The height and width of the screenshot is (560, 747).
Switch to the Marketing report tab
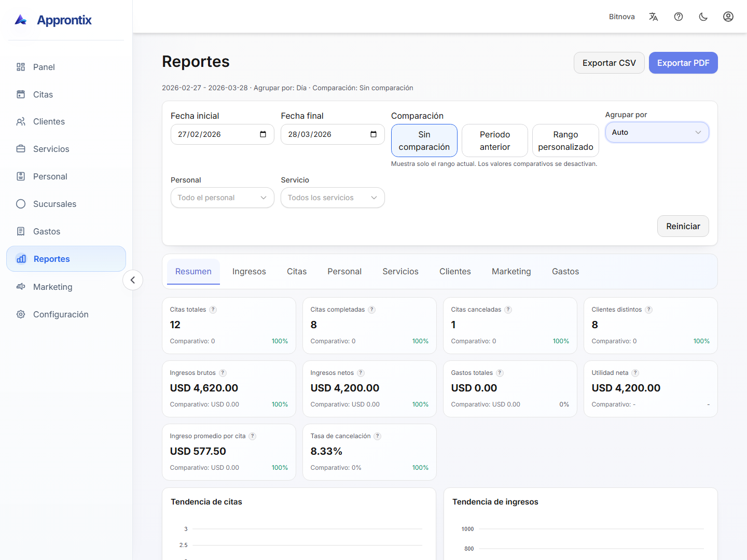511,272
